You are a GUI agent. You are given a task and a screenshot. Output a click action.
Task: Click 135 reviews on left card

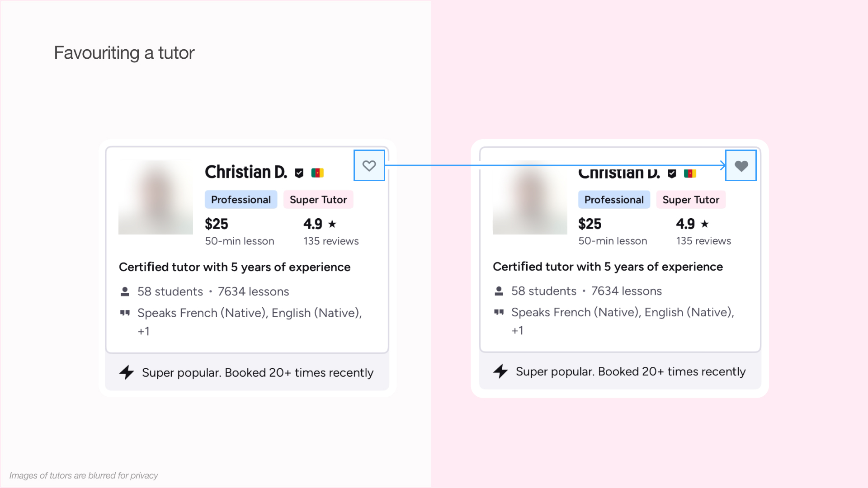coord(331,241)
